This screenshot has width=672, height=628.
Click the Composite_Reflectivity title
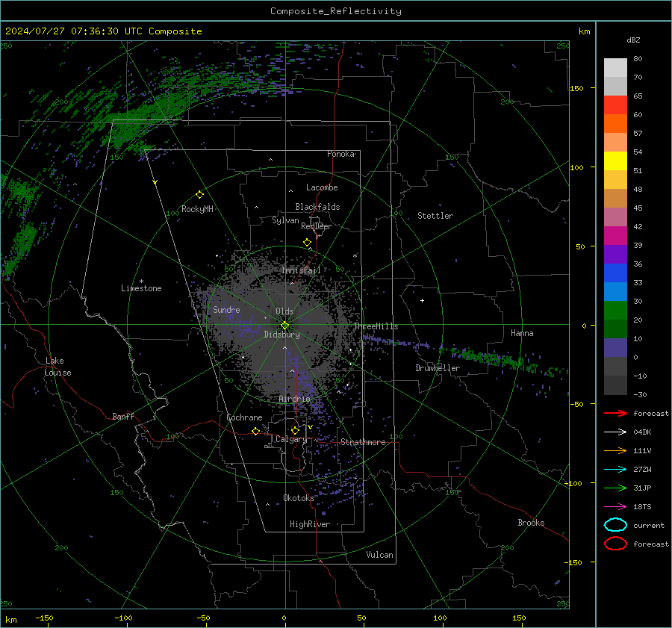335,11
